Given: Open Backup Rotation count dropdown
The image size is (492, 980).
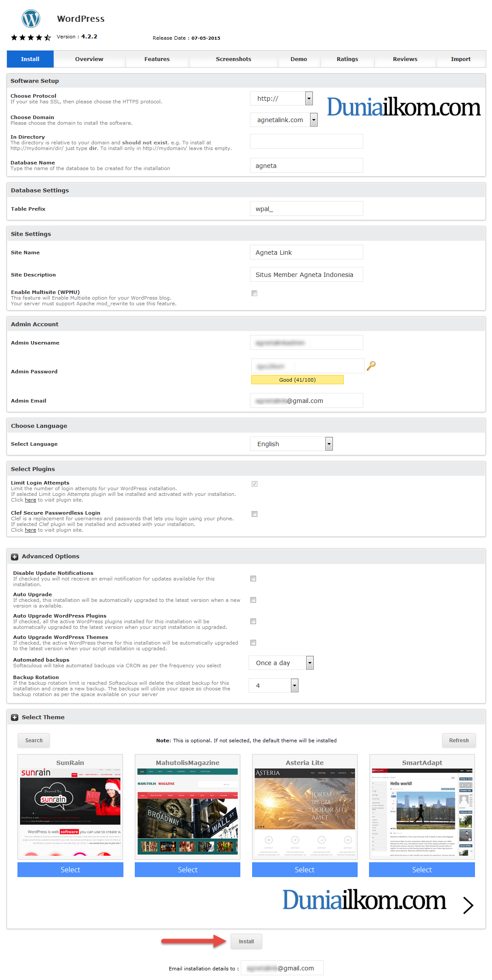Looking at the screenshot, I should click(x=273, y=686).
